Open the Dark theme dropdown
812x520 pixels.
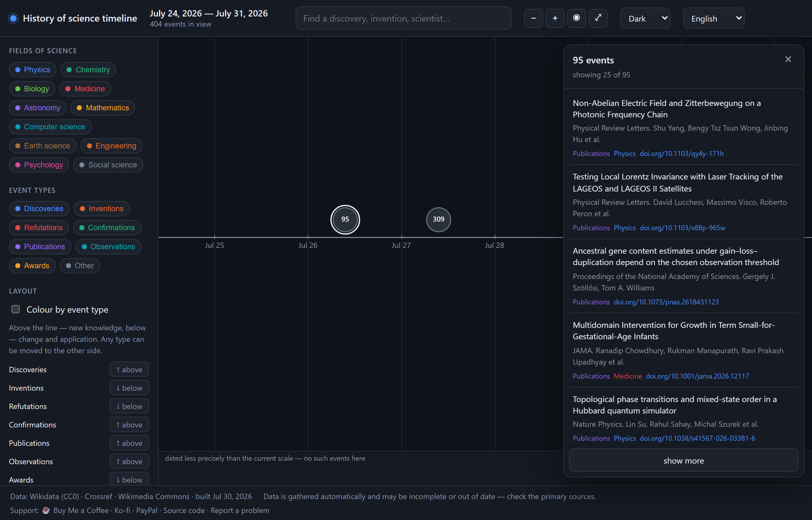[645, 18]
